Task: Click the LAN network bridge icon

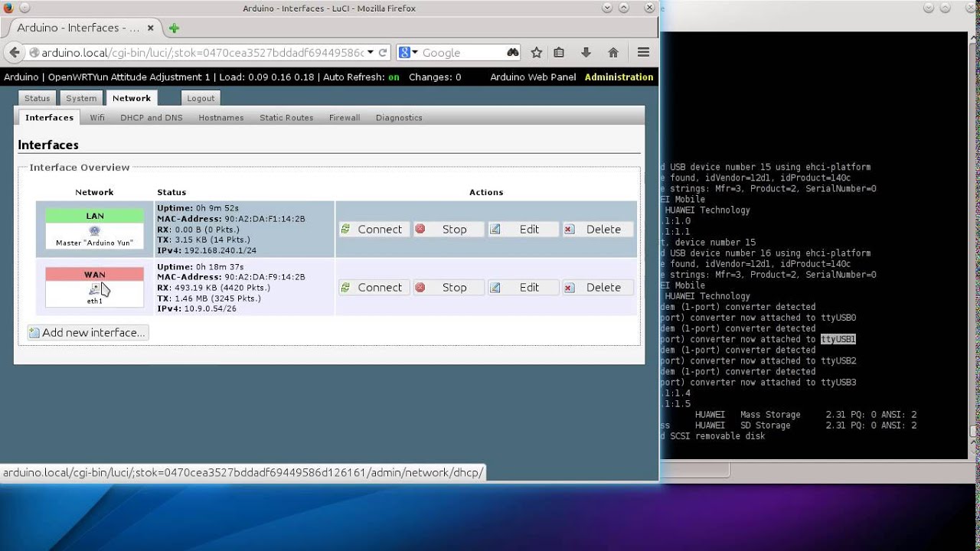Action: pyautogui.click(x=94, y=230)
